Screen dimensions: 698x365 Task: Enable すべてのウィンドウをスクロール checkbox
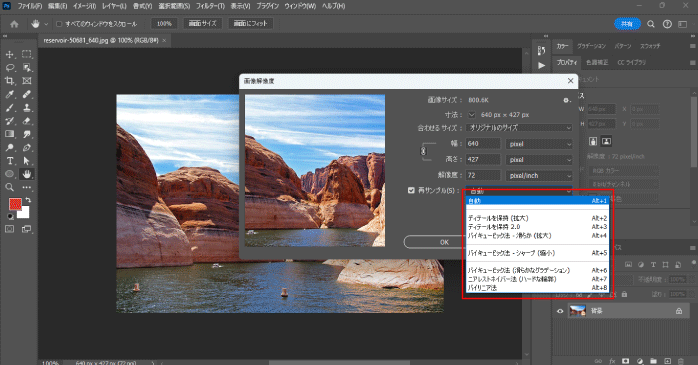click(x=59, y=24)
